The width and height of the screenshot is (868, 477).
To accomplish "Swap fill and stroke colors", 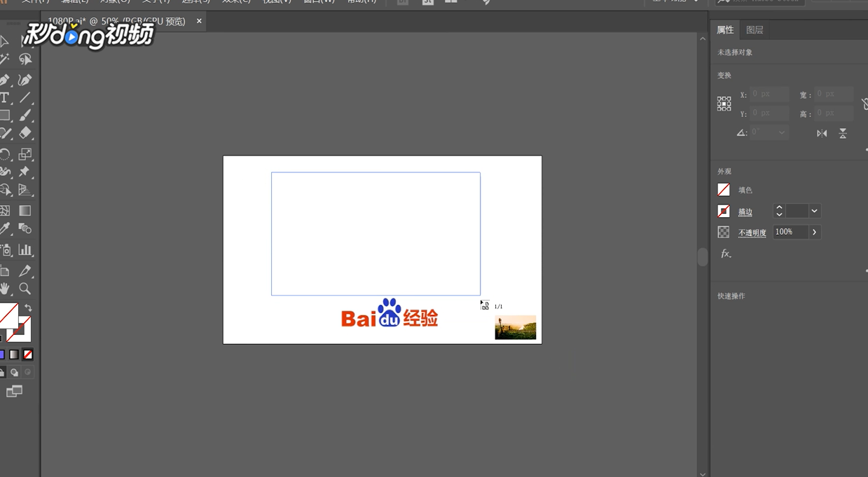I will click(28, 308).
